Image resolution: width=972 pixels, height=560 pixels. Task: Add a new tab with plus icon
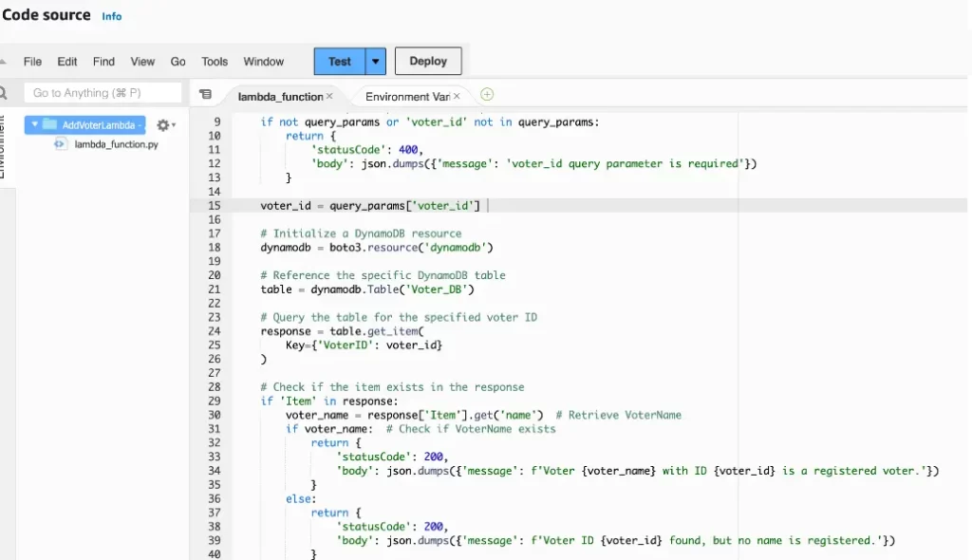(x=487, y=94)
